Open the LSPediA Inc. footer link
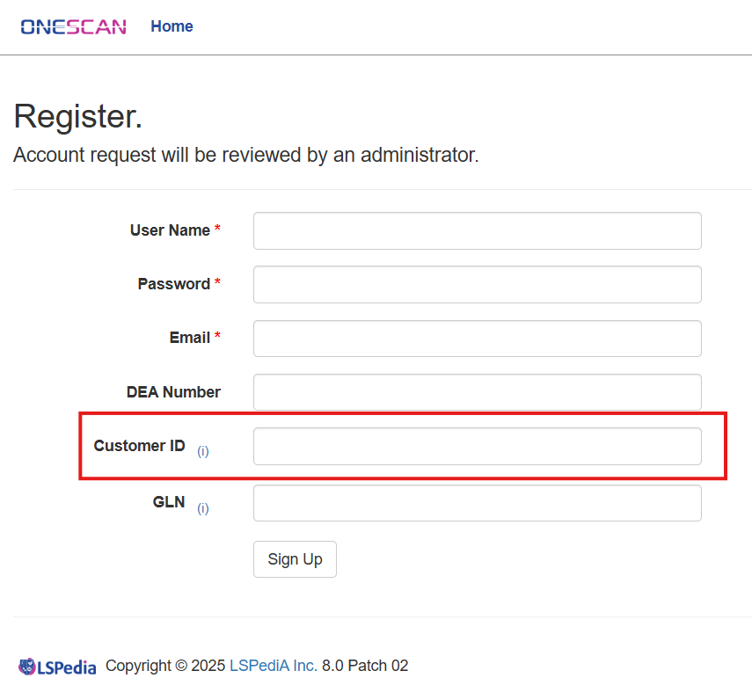Viewport: 752px width, 700px height. [x=274, y=666]
